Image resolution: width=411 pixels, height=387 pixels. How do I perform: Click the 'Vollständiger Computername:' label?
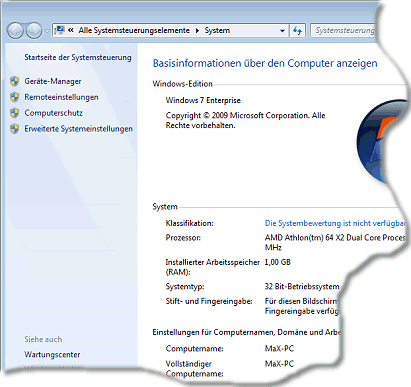click(x=194, y=369)
